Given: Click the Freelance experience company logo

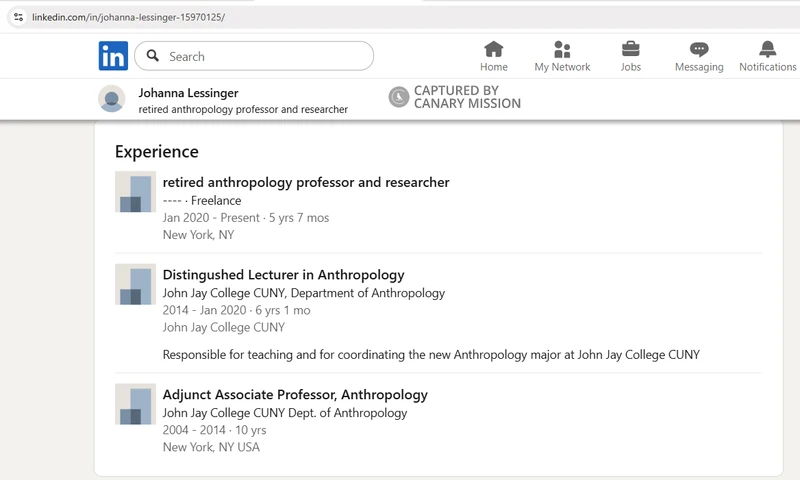Looking at the screenshot, I should click(x=135, y=191).
